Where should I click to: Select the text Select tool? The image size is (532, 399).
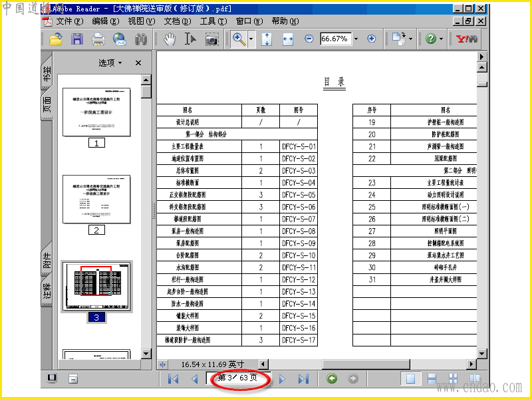click(190, 39)
